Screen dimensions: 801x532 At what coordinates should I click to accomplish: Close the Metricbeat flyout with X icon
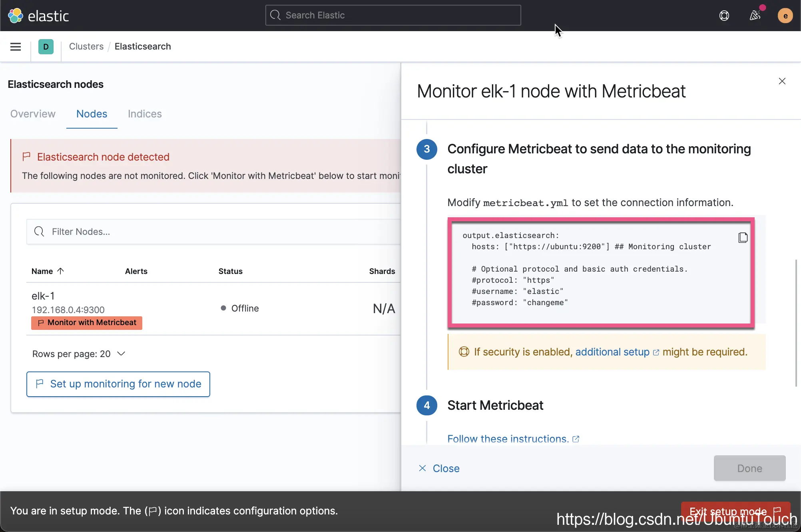(x=782, y=81)
